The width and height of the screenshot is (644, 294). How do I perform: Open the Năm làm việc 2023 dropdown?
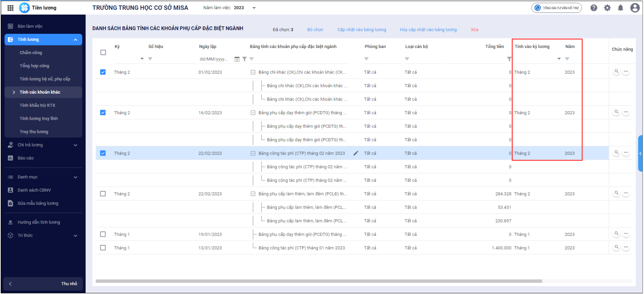[x=254, y=8]
